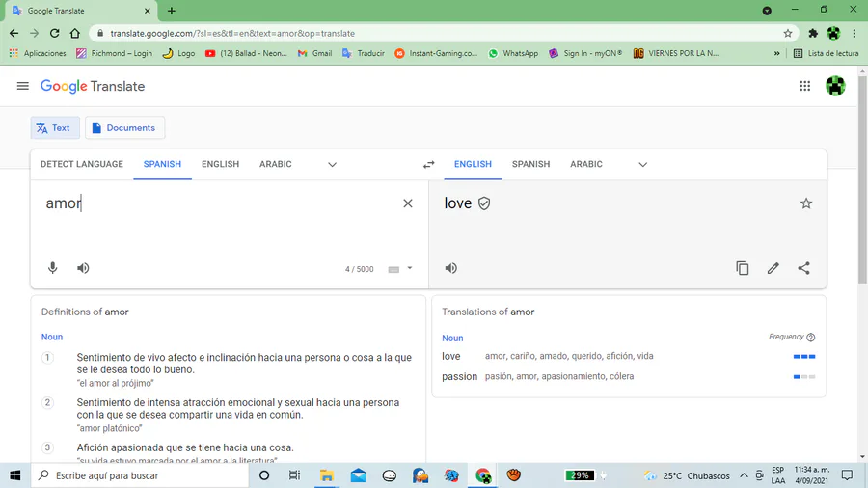Select Spanish as target language
This screenshot has width=868, height=488.
[x=530, y=164]
